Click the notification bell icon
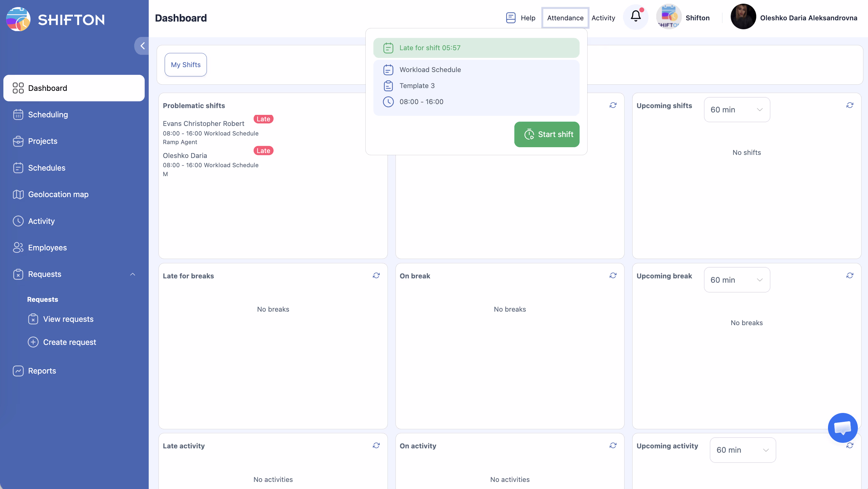868x489 pixels. click(636, 17)
